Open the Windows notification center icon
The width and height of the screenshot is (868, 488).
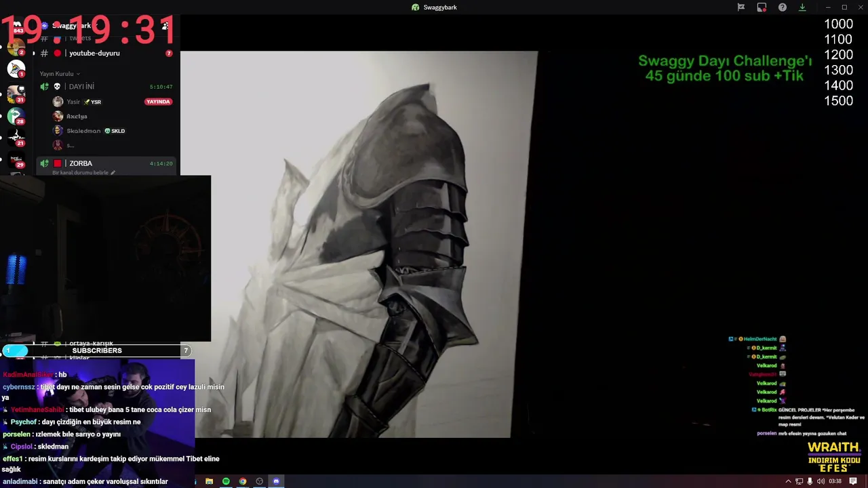[x=853, y=481]
